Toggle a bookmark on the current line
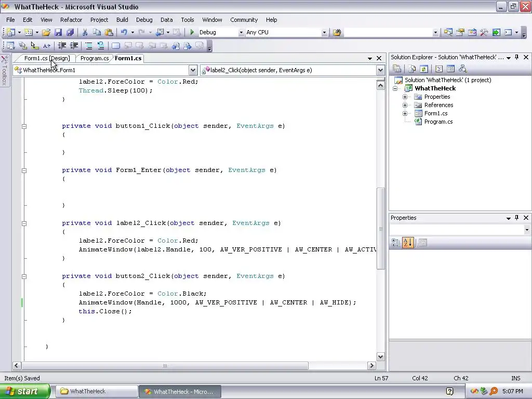532x399 pixels. click(x=116, y=46)
